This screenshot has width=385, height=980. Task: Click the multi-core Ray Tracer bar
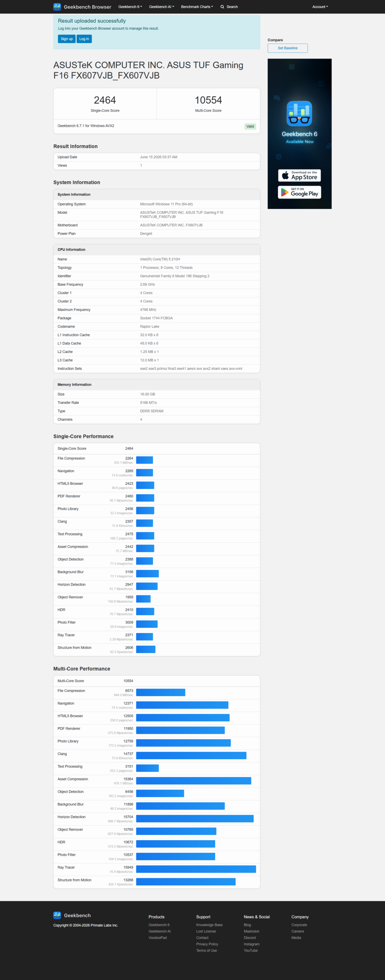coord(196,869)
